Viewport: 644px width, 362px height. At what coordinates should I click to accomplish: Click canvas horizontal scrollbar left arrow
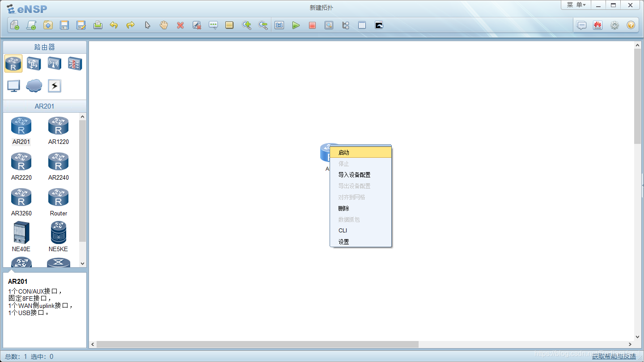93,345
